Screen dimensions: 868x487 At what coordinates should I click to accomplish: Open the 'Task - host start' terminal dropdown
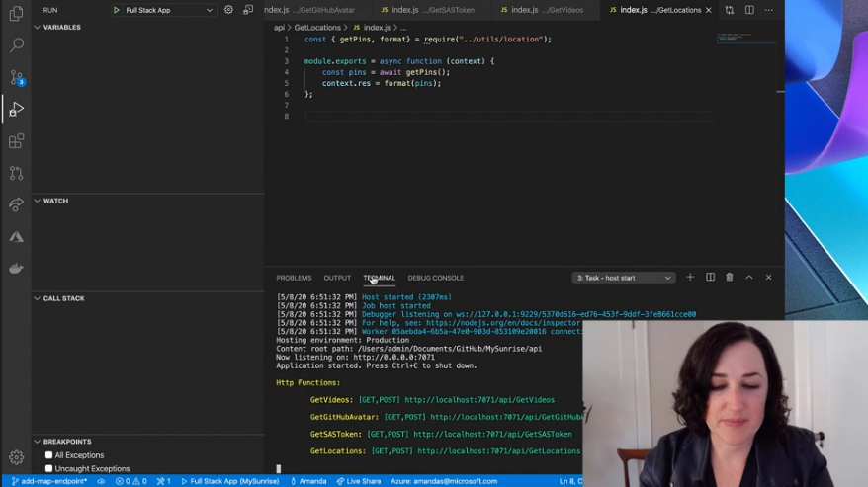(x=624, y=278)
